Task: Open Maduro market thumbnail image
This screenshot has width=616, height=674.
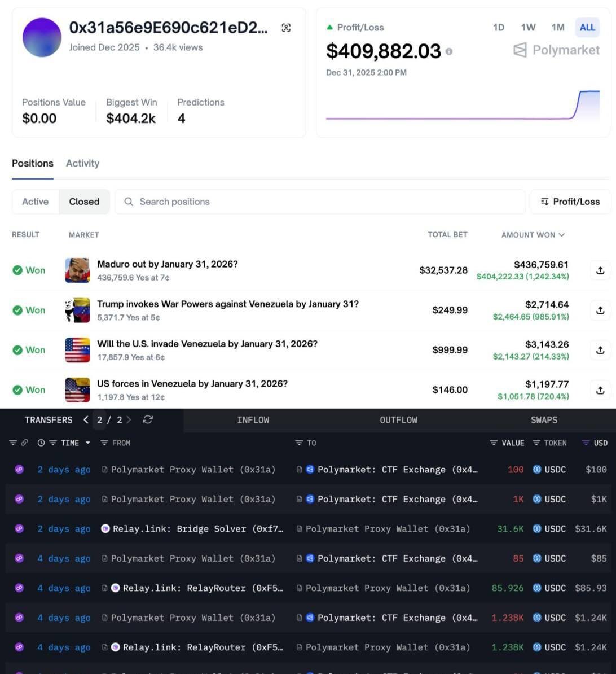Action: 77,270
